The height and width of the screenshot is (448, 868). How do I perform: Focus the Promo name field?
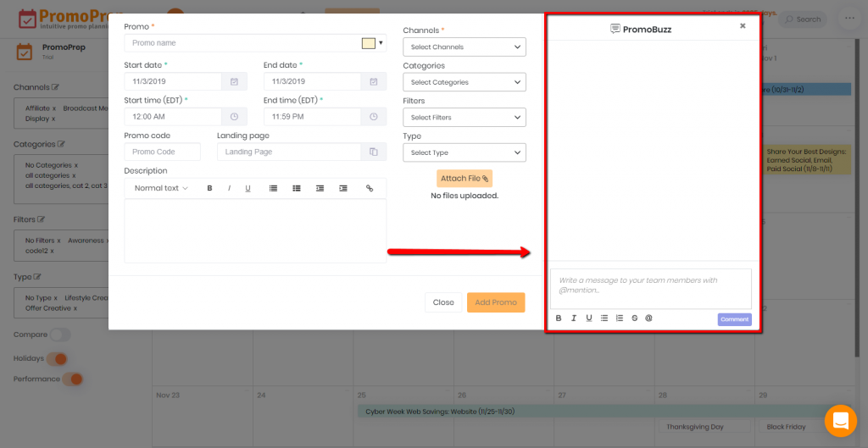pos(242,42)
